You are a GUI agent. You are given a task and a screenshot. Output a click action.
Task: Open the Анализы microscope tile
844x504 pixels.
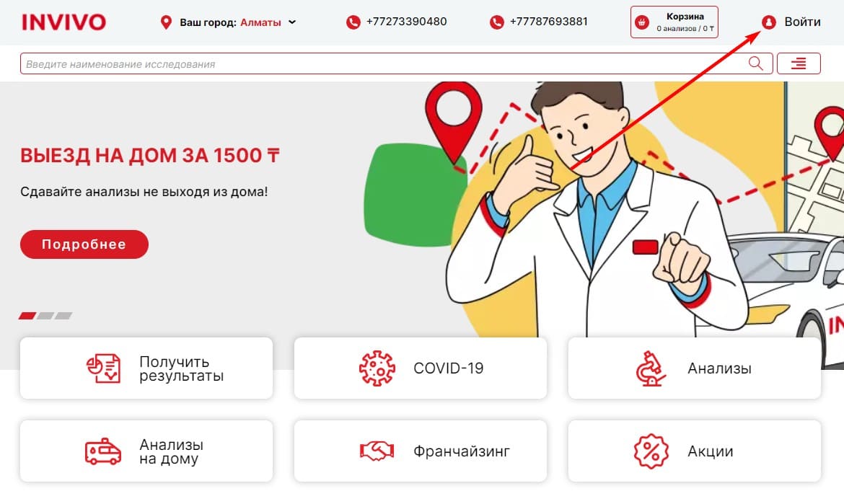(695, 368)
